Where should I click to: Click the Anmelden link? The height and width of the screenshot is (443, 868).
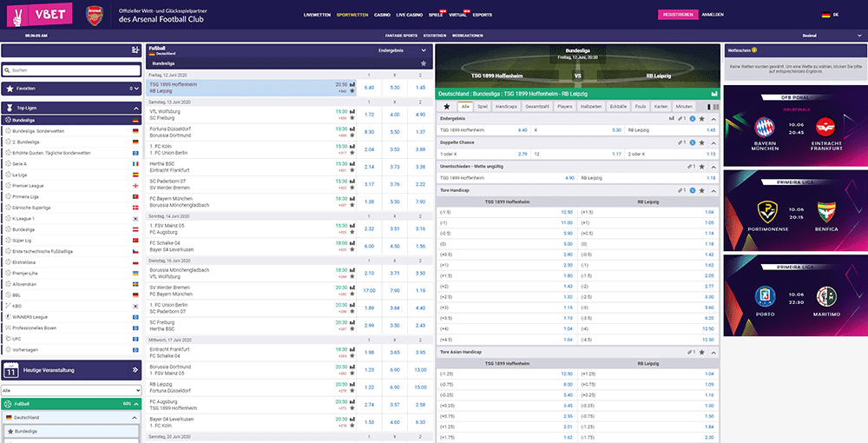point(713,15)
